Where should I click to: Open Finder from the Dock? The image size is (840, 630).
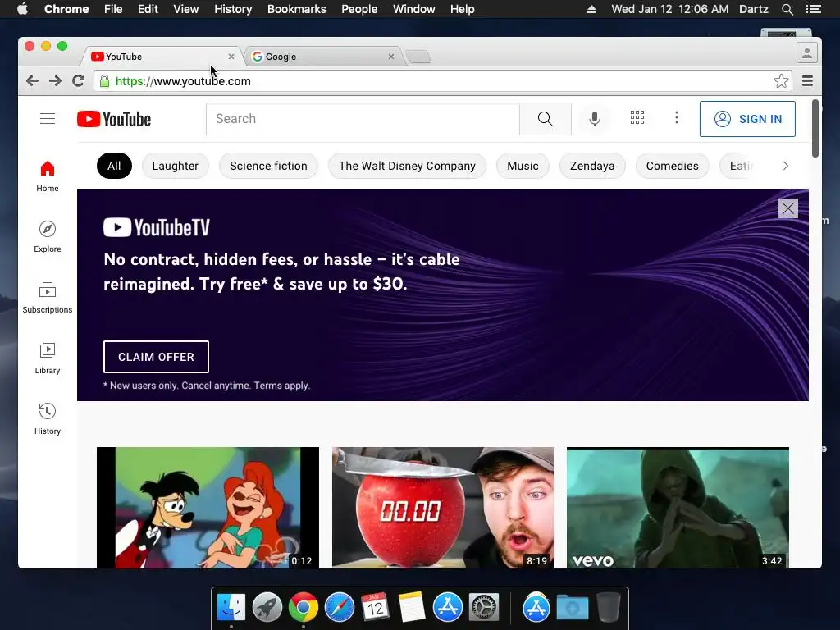point(231,608)
